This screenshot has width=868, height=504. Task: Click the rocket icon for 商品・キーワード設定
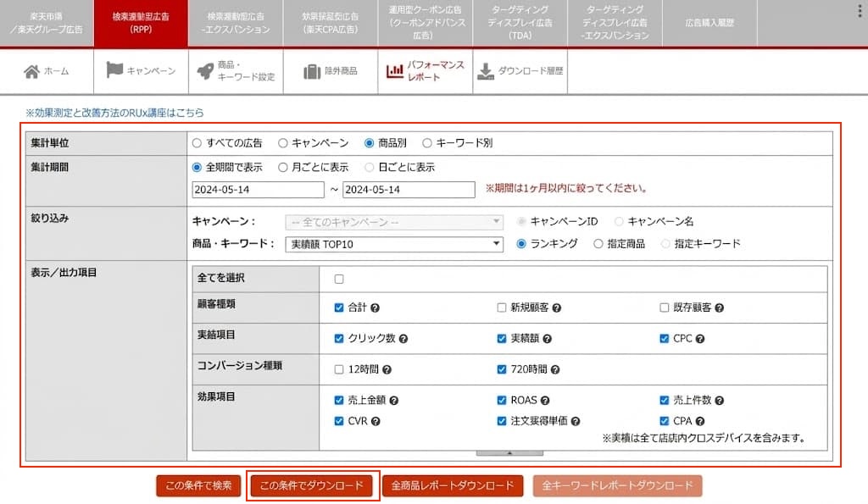tap(205, 71)
